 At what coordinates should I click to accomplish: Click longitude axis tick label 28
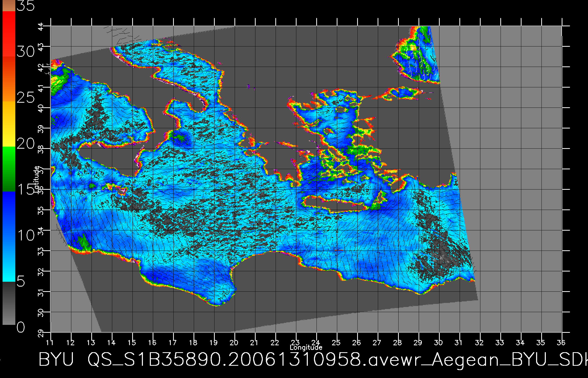(x=398, y=342)
